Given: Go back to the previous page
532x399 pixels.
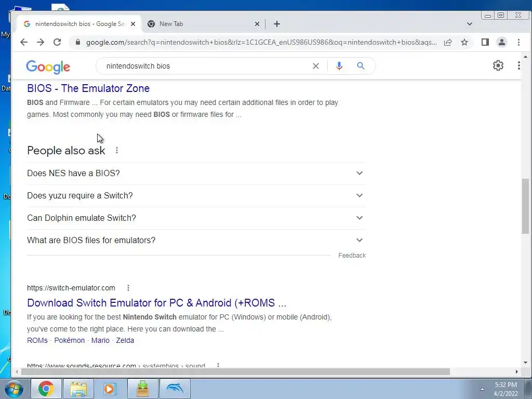Looking at the screenshot, I should point(24,42).
